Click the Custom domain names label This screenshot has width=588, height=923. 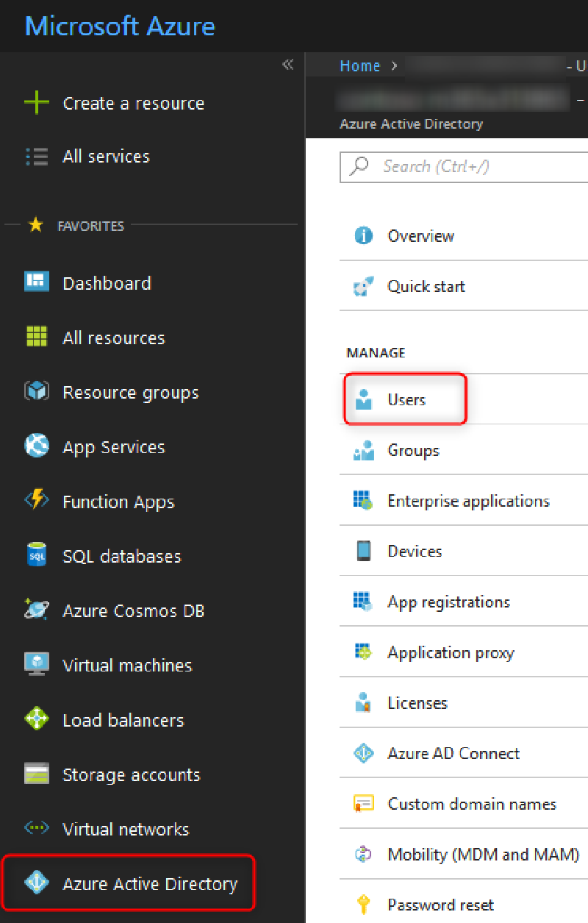pyautogui.click(x=472, y=804)
